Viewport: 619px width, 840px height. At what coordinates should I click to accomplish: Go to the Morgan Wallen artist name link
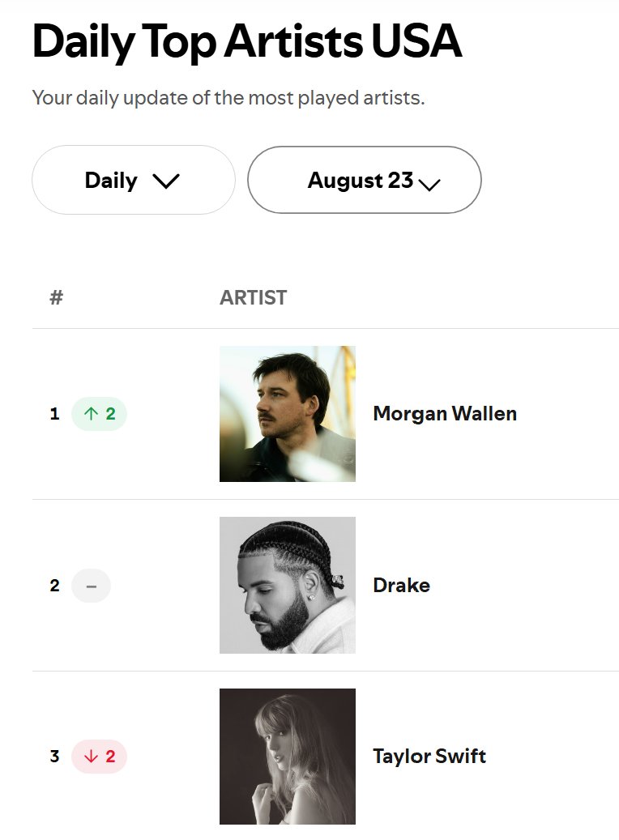tap(444, 414)
